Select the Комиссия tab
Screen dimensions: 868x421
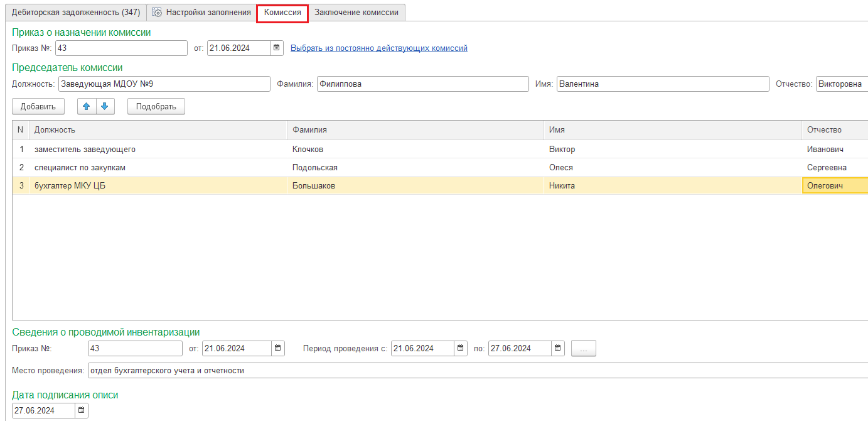282,13
